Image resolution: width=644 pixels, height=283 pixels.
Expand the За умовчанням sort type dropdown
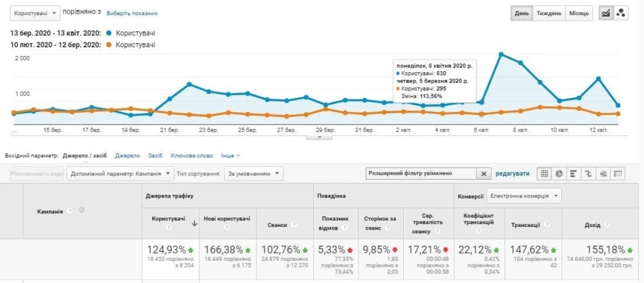(x=253, y=174)
